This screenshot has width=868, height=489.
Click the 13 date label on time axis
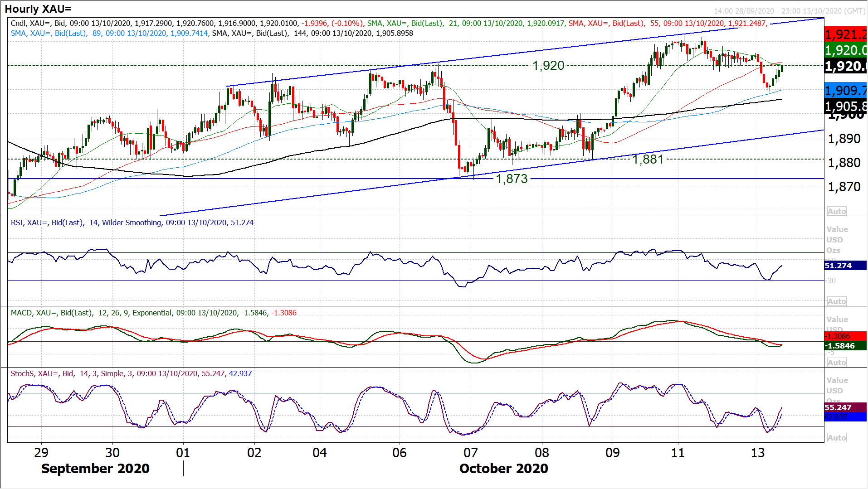pyautogui.click(x=758, y=452)
